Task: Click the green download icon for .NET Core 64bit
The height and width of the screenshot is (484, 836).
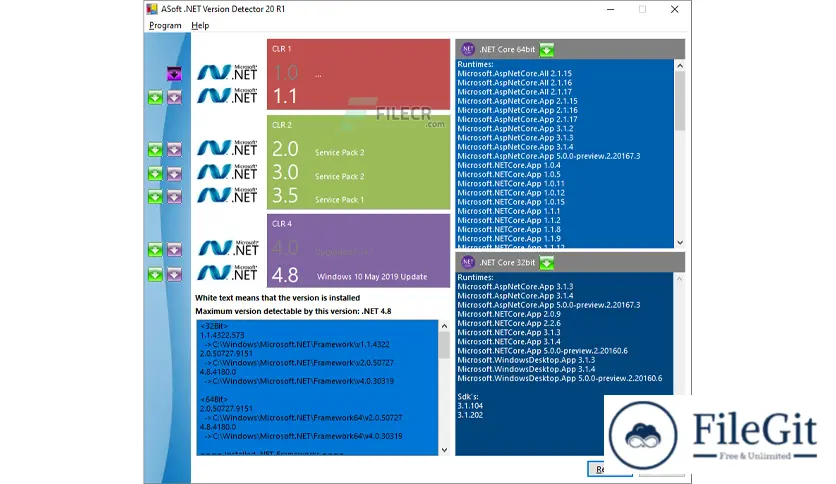Action: click(x=546, y=50)
